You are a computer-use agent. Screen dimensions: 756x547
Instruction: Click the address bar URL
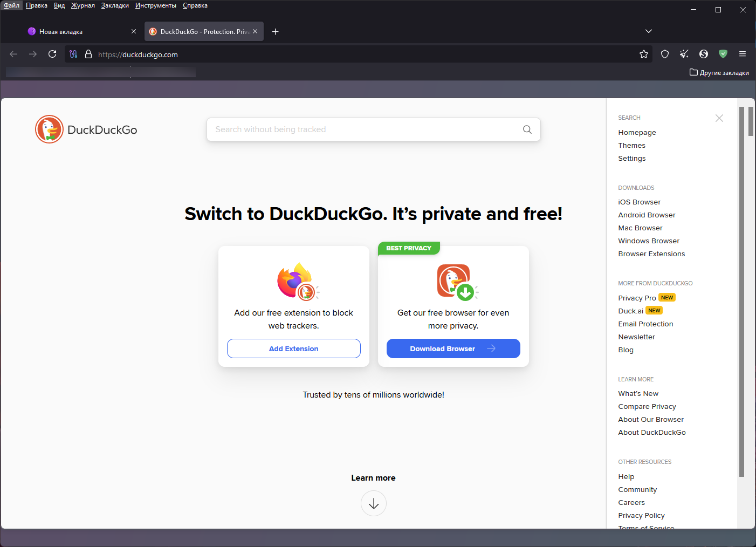pos(138,54)
